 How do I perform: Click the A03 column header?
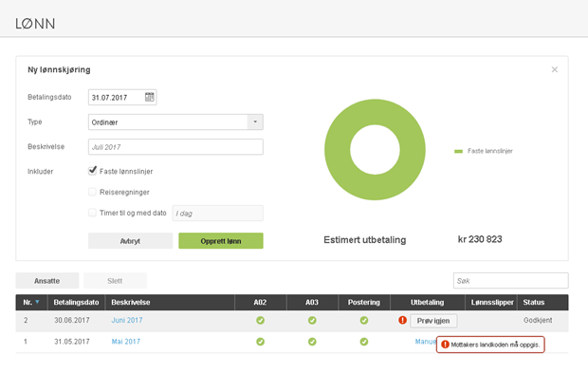tap(312, 302)
